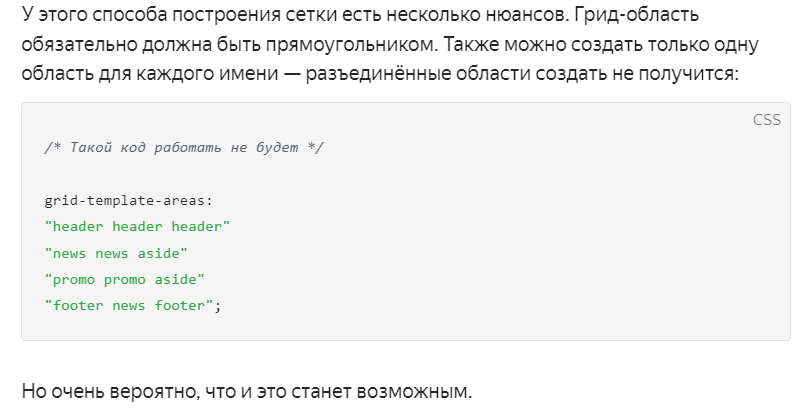Click the first 'header' word in code

[78, 227]
